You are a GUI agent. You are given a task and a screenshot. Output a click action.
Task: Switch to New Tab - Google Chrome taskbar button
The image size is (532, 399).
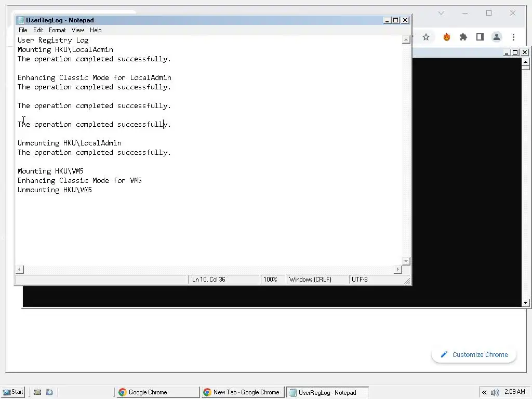pyautogui.click(x=242, y=392)
